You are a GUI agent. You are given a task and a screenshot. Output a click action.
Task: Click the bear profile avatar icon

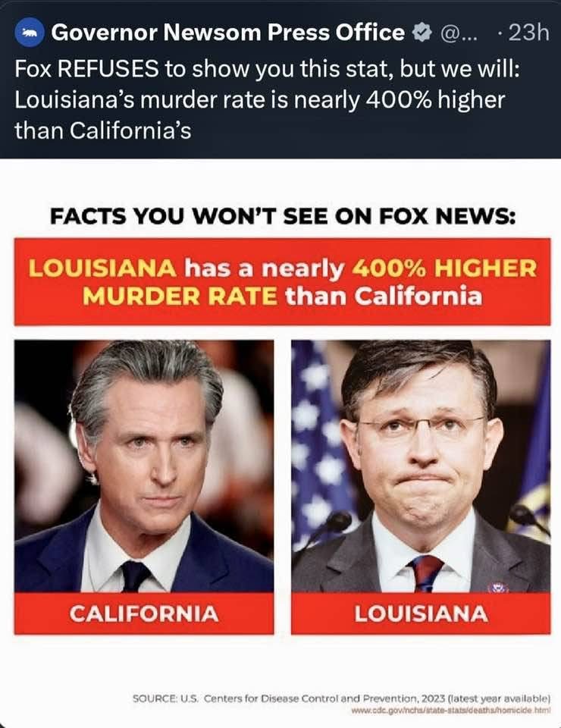[x=30, y=33]
